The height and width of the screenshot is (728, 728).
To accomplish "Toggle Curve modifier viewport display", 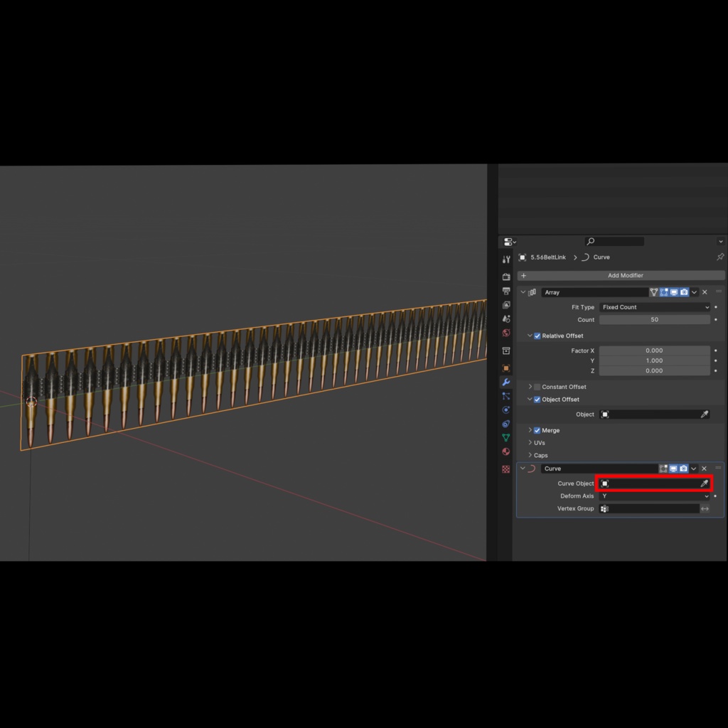I will (674, 469).
